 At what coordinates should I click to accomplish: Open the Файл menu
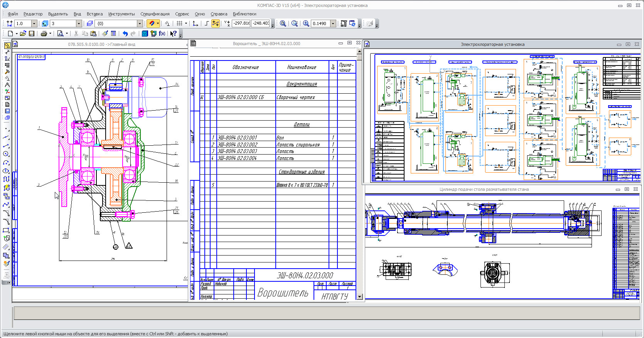(x=13, y=14)
